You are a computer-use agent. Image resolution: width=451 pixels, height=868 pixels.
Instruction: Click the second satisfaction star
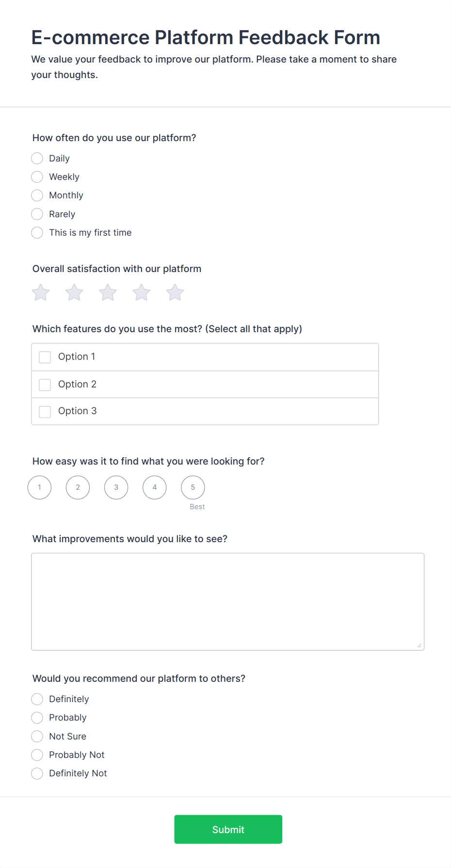click(x=74, y=293)
